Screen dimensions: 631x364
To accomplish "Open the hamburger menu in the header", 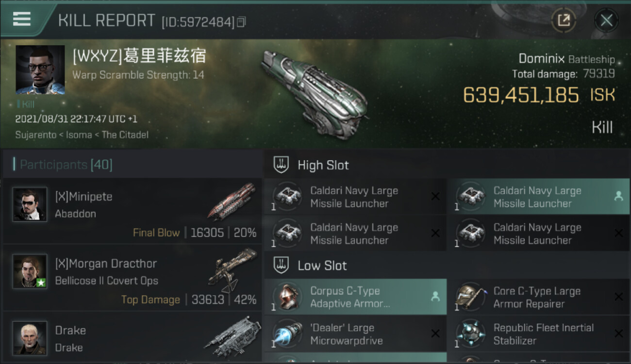I will pyautogui.click(x=22, y=19).
